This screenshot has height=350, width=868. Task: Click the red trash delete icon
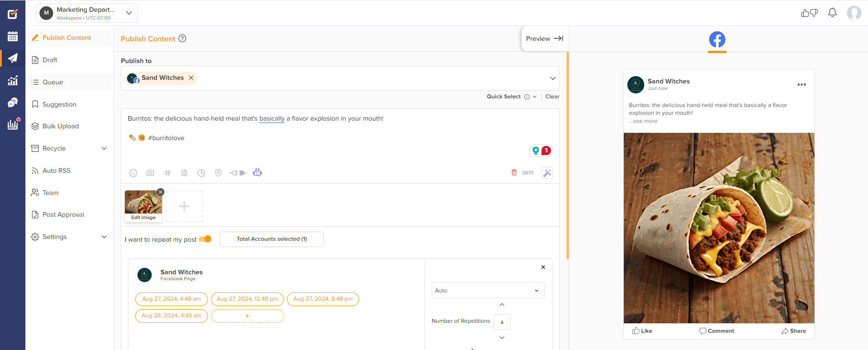click(514, 172)
